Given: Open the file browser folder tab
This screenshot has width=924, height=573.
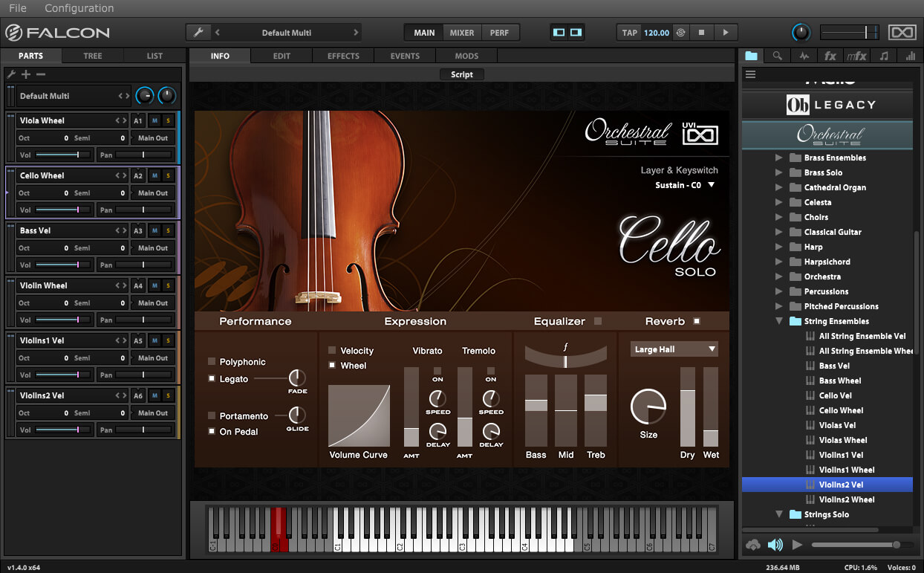Looking at the screenshot, I should pos(752,56).
